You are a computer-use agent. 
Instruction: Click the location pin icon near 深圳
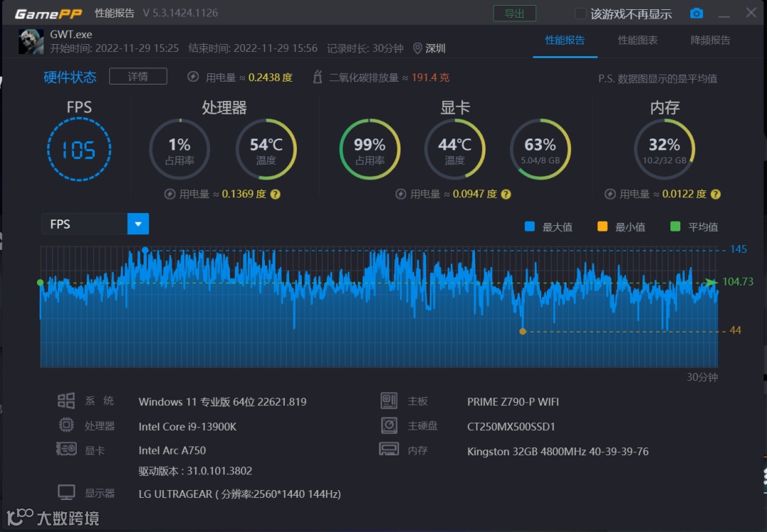(x=418, y=48)
